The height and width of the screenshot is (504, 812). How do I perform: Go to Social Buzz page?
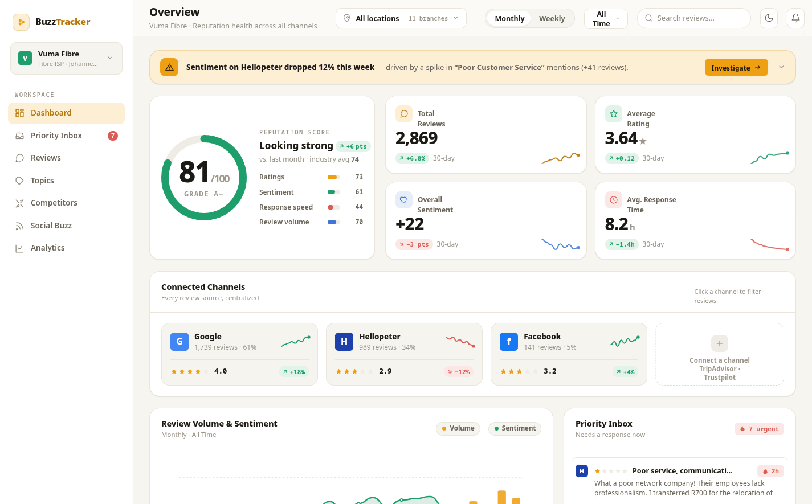point(66,226)
